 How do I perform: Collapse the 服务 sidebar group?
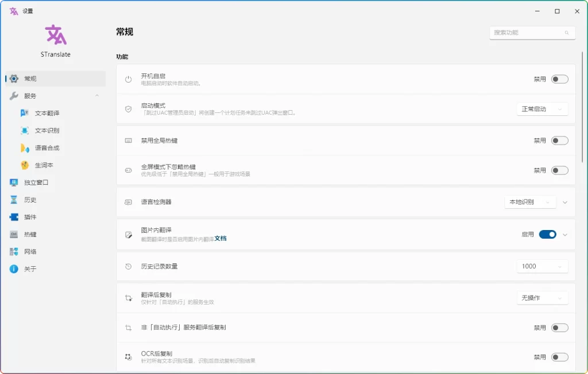(98, 95)
